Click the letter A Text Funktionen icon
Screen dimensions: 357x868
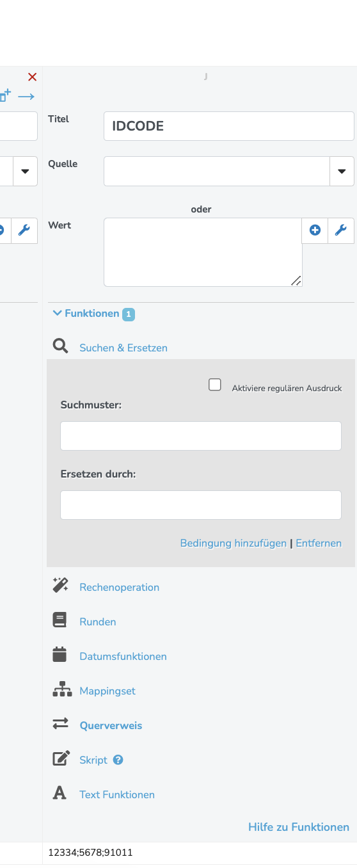point(59,793)
